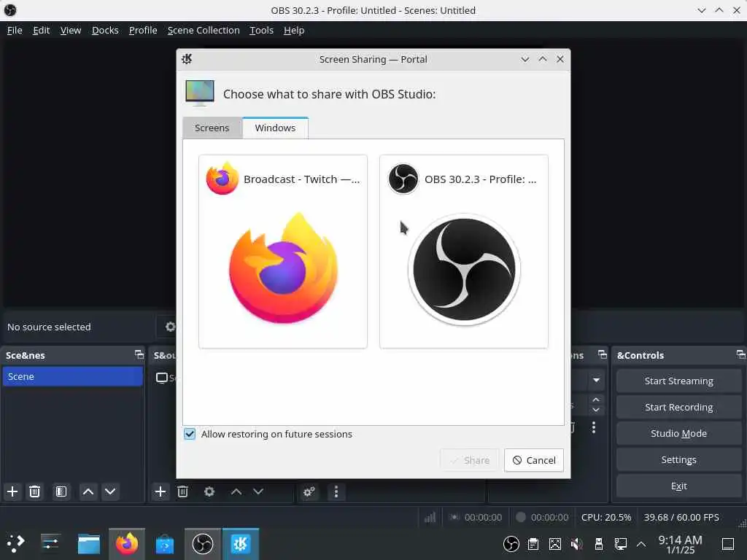This screenshot has height=560, width=747.
Task: Switch to Firefox in the taskbar
Action: [x=127, y=543]
